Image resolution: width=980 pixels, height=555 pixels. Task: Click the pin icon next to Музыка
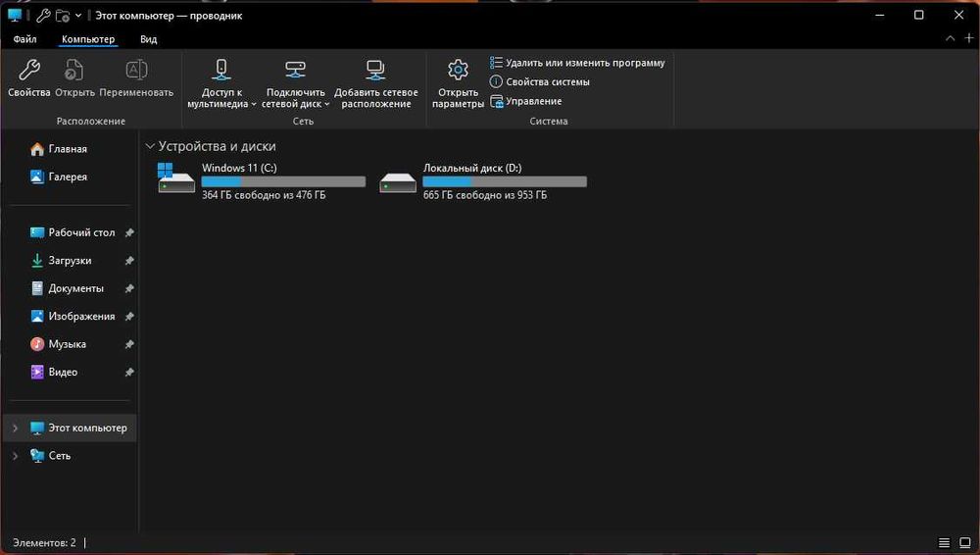129,344
